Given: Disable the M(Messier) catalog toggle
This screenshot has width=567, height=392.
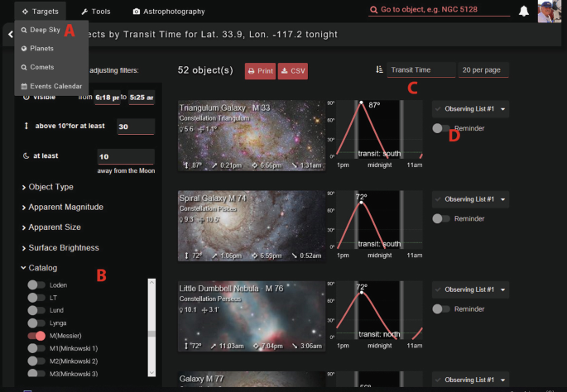Looking at the screenshot, I should tap(36, 336).
